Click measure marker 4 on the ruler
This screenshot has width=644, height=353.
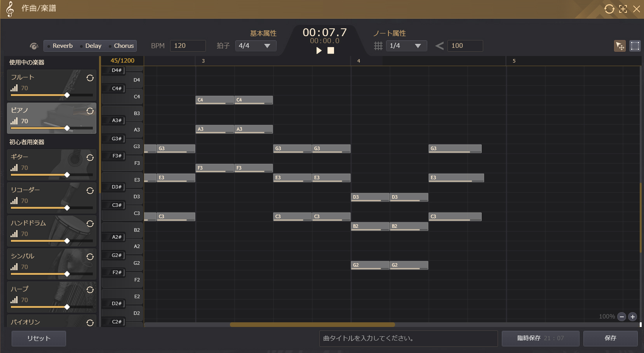coord(359,61)
